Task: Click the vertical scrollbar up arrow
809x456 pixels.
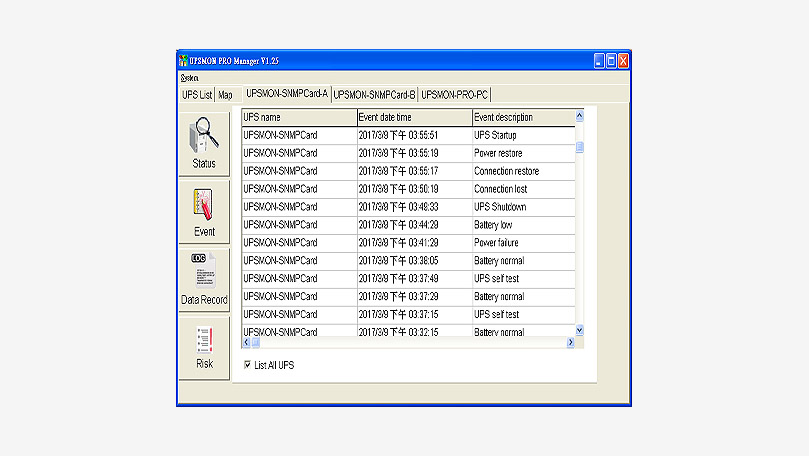Action: [x=579, y=117]
